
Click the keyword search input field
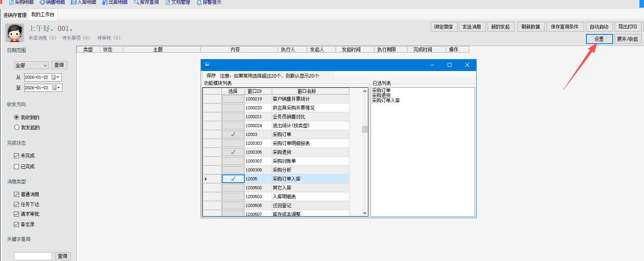point(33,256)
